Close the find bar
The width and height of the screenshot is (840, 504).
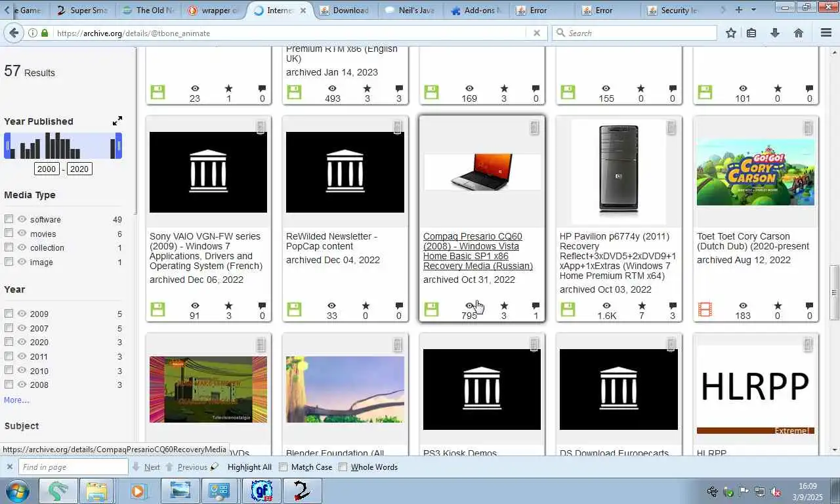click(9, 467)
